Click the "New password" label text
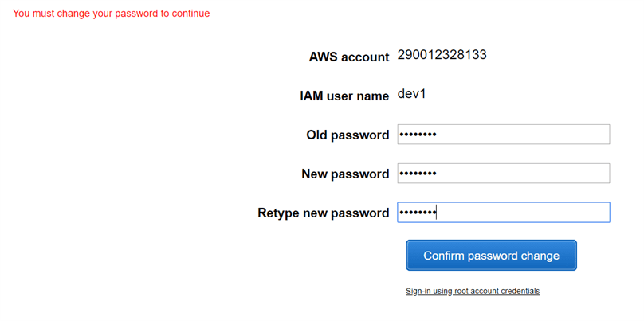The height and width of the screenshot is (321, 644). pyautogui.click(x=345, y=174)
